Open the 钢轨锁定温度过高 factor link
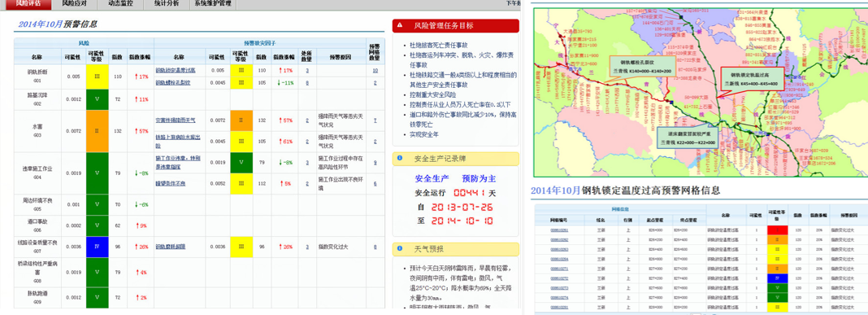The image size is (868, 315). tap(176, 71)
